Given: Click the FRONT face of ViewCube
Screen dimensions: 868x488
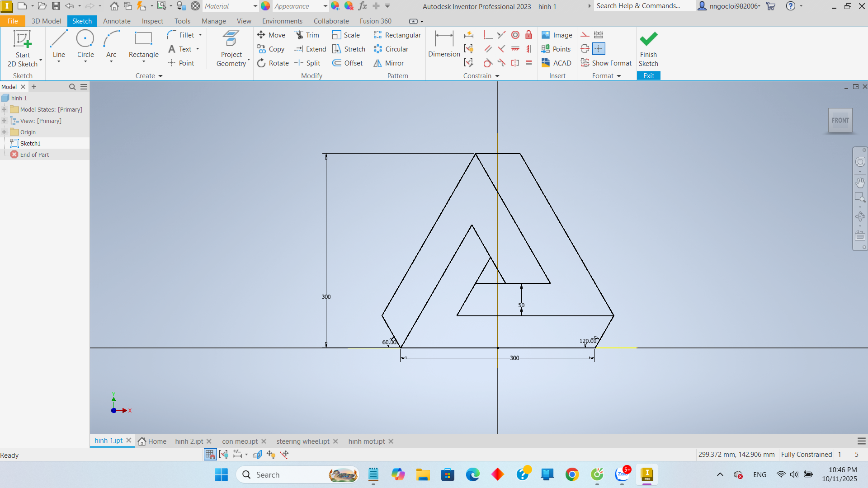Looking at the screenshot, I should [840, 120].
